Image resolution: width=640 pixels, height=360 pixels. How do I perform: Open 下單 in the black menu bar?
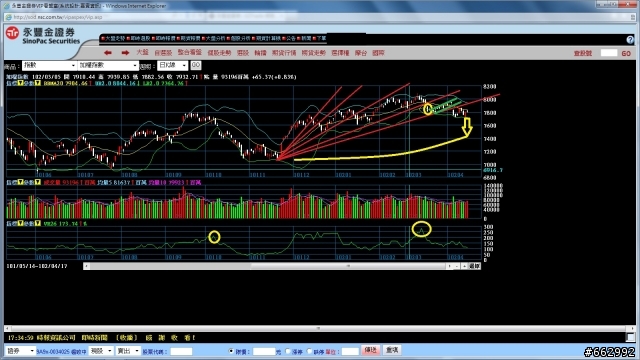pyautogui.click(x=322, y=38)
